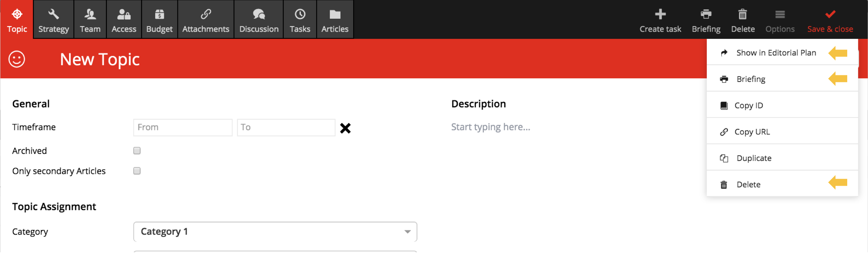Click the toolbar Delete trash icon
Viewport: 868px width, 255px height.
(742, 14)
